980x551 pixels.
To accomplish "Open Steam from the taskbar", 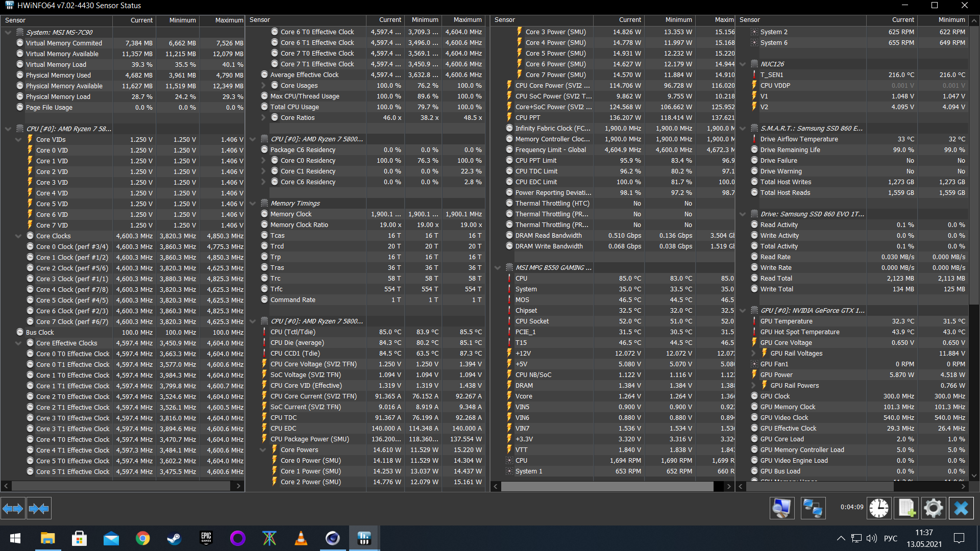I will (174, 538).
